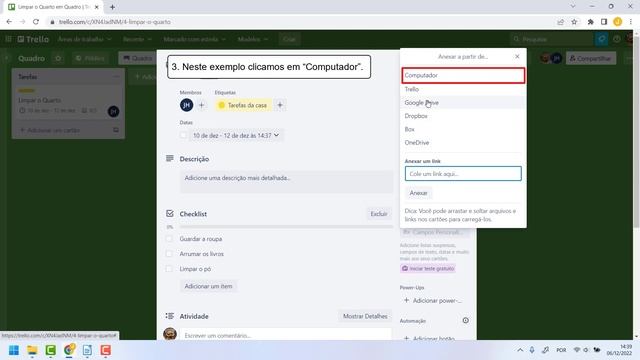Screen dimensions: 640x360
Task: Expand Áreas de trabalho dropdown
Action: [x=84, y=39]
